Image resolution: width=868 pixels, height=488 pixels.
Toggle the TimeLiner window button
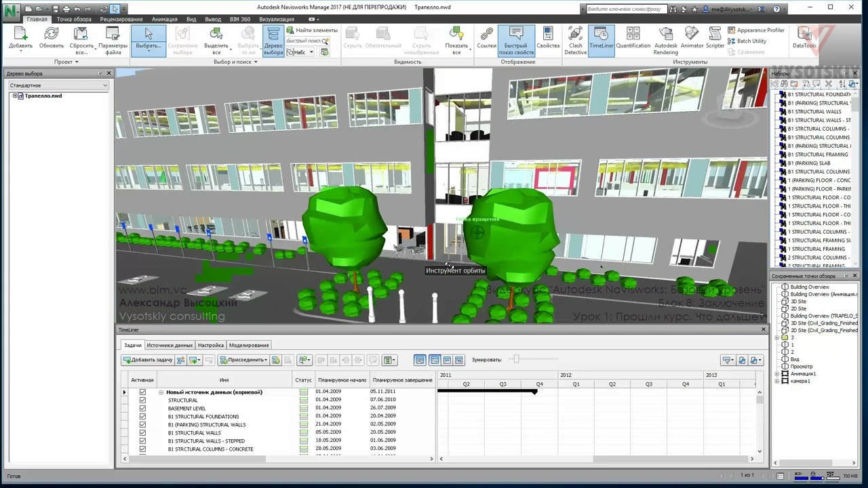(x=601, y=41)
